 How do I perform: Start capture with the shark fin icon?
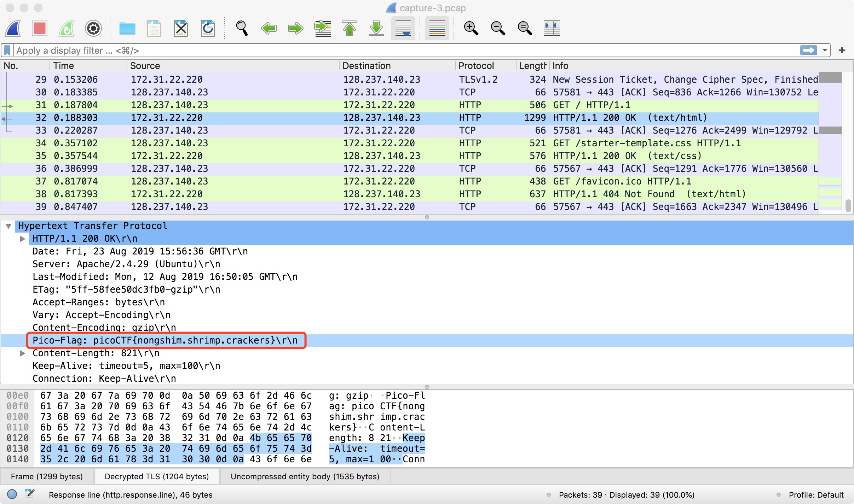coord(13,28)
